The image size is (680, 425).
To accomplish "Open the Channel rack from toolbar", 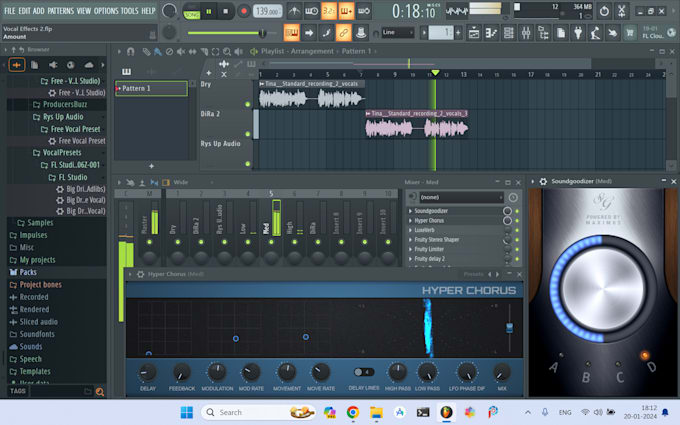I will [x=508, y=33].
